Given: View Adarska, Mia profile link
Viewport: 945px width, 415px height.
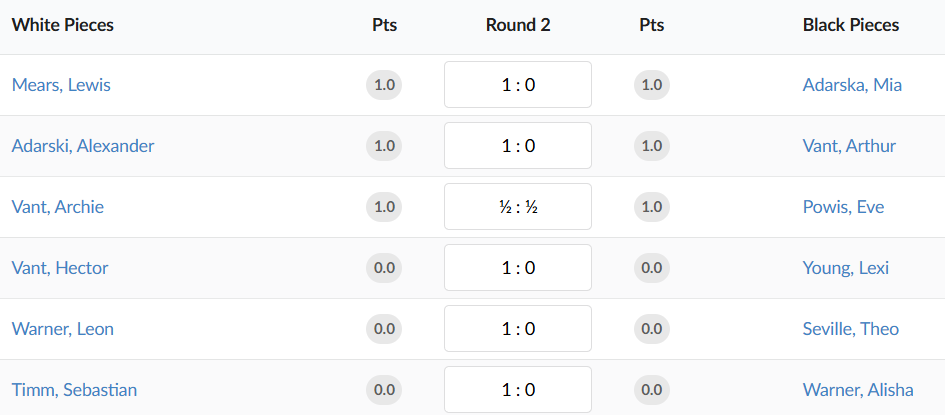Looking at the screenshot, I should (852, 85).
